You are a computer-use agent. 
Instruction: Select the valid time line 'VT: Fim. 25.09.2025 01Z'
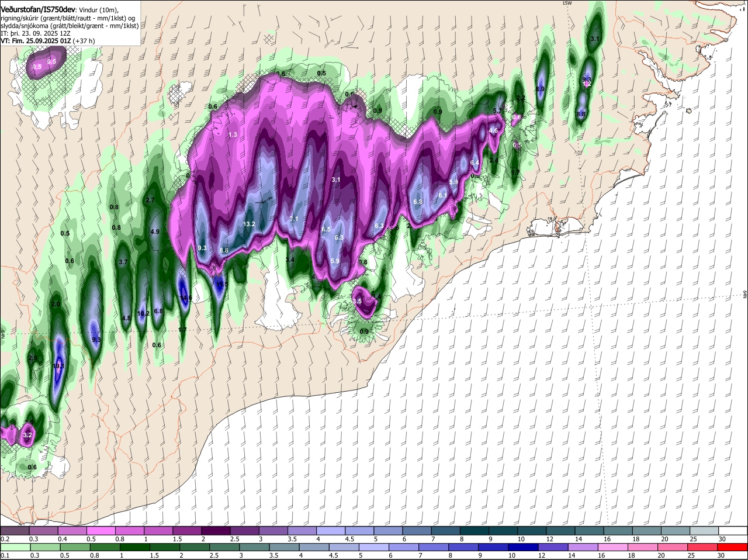point(36,41)
